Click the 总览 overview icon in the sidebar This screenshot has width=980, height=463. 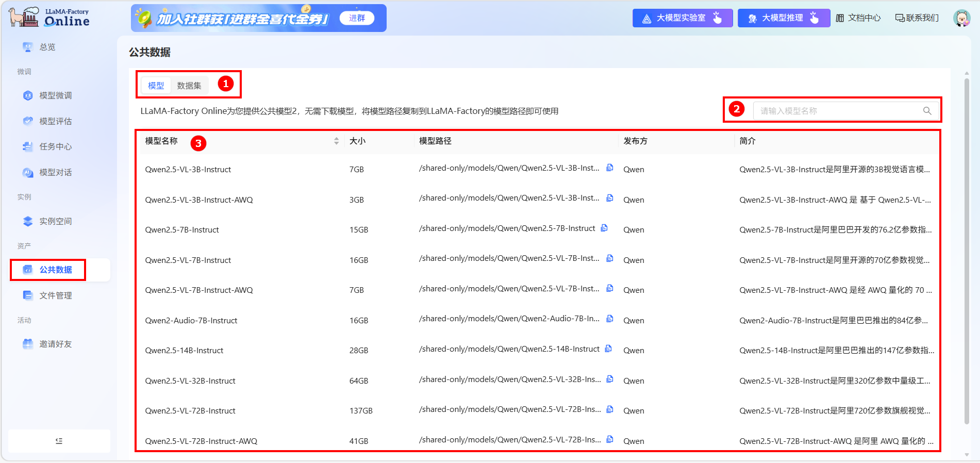click(x=28, y=47)
